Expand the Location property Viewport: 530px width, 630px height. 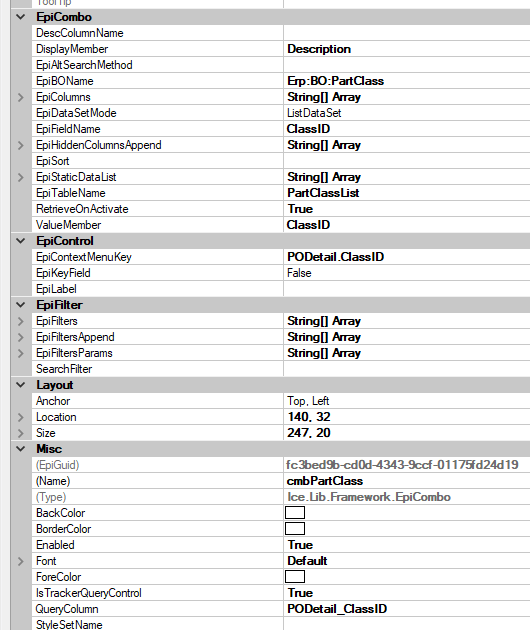tap(20, 417)
